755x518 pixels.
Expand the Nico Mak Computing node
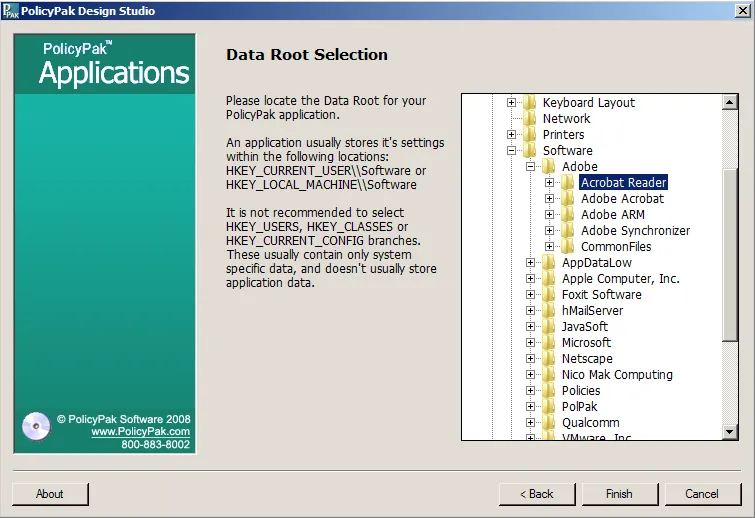pyautogui.click(x=530, y=375)
